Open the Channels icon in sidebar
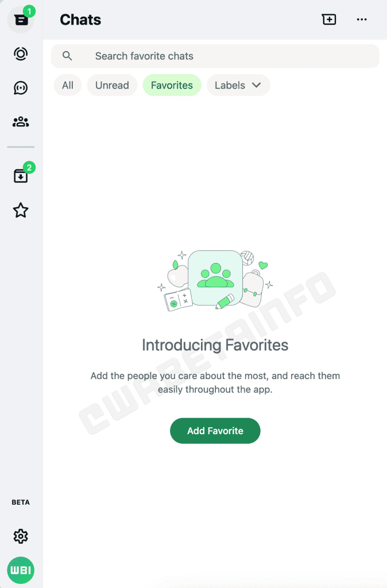Image resolution: width=387 pixels, height=588 pixels. click(21, 88)
